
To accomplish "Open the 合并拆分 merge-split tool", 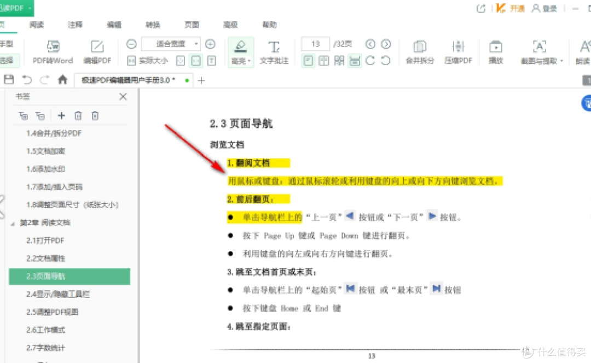I will (x=420, y=52).
